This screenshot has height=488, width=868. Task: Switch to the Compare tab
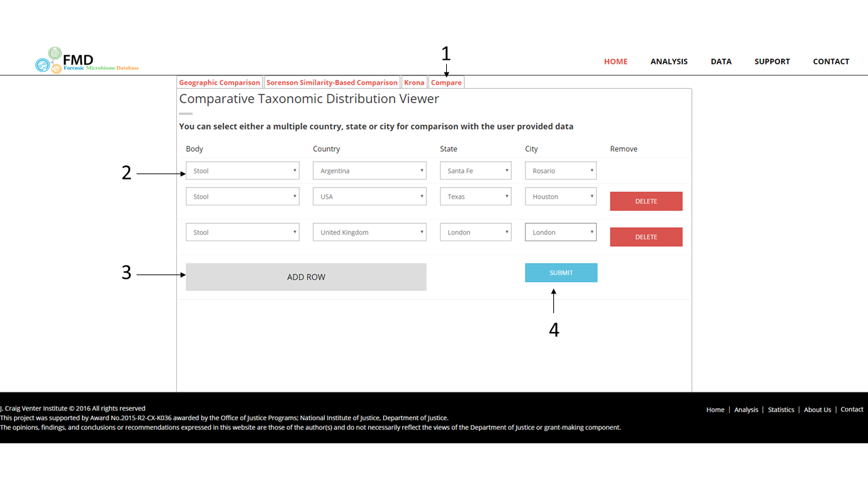446,83
